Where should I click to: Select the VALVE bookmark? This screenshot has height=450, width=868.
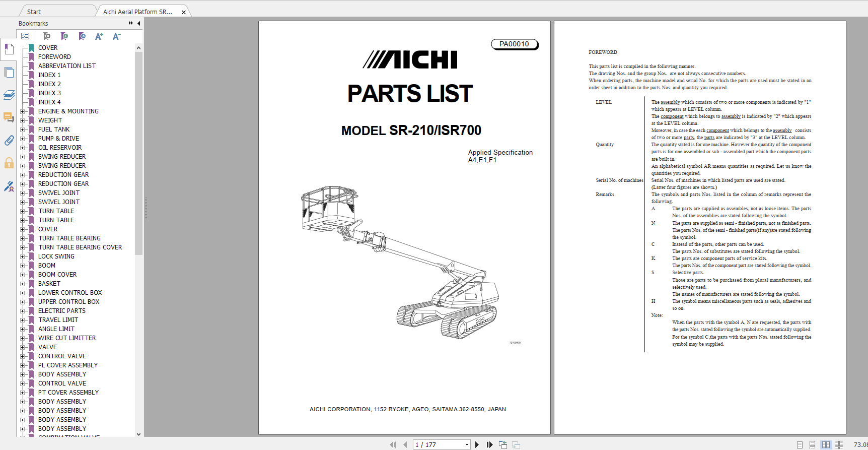[48, 347]
